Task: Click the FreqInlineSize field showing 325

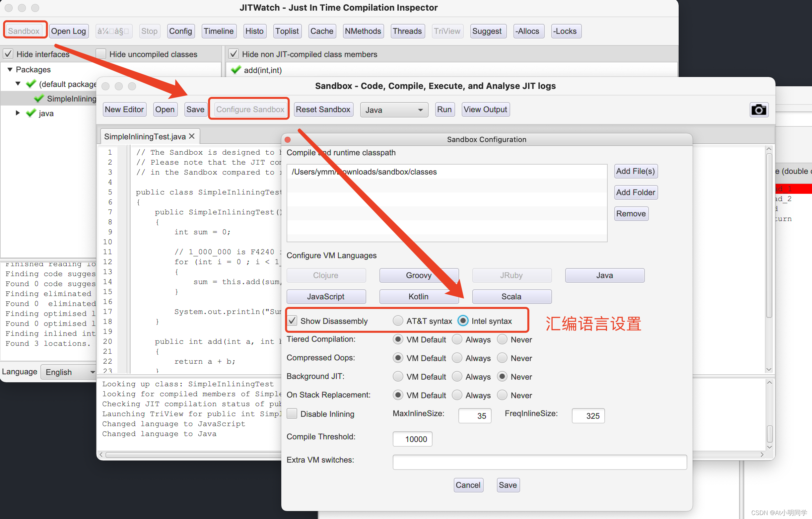Action: coord(588,416)
